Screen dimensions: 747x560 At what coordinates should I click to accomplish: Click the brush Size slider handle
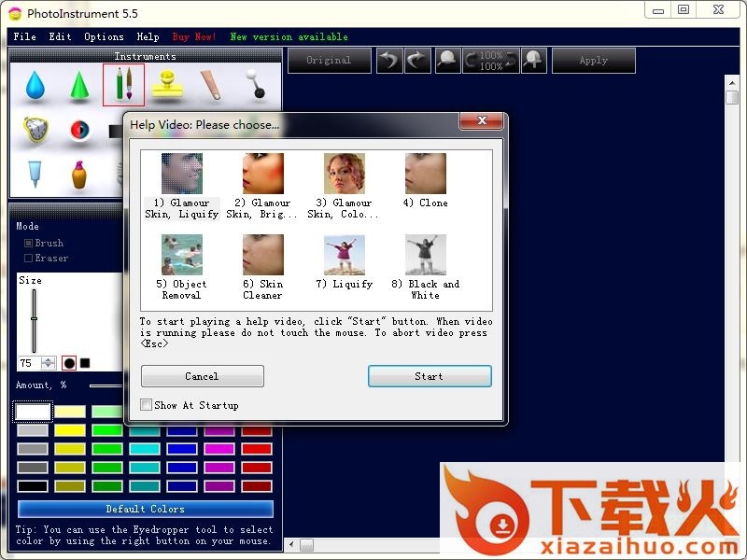[x=34, y=318]
